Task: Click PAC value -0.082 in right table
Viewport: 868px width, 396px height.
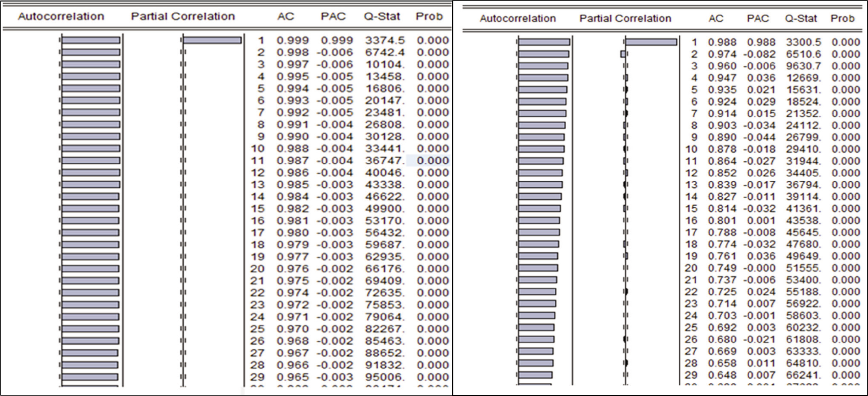Action: point(759,54)
